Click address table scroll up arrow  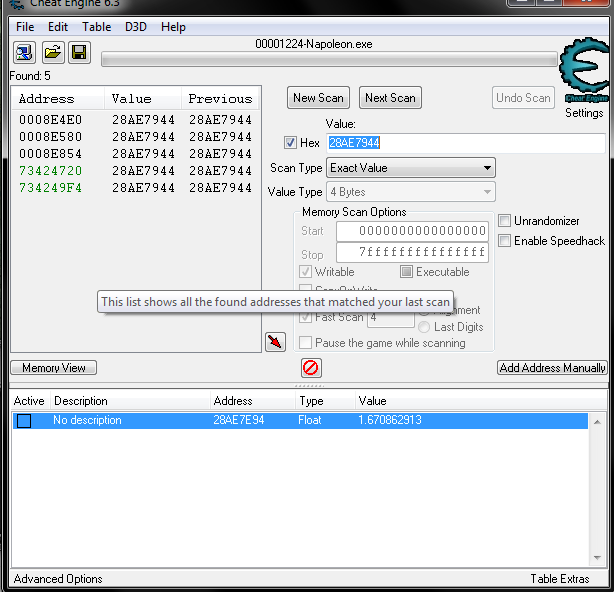(597, 422)
